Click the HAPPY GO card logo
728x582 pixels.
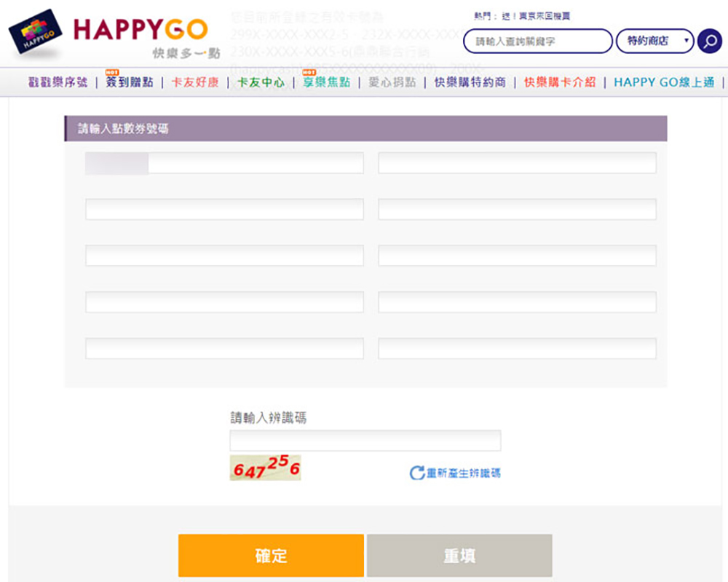(x=35, y=31)
